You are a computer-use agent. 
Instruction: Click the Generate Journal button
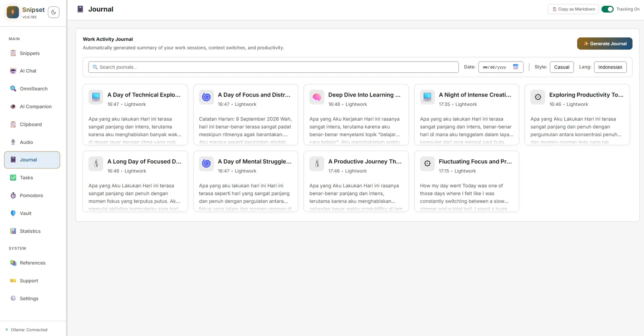[x=605, y=43]
